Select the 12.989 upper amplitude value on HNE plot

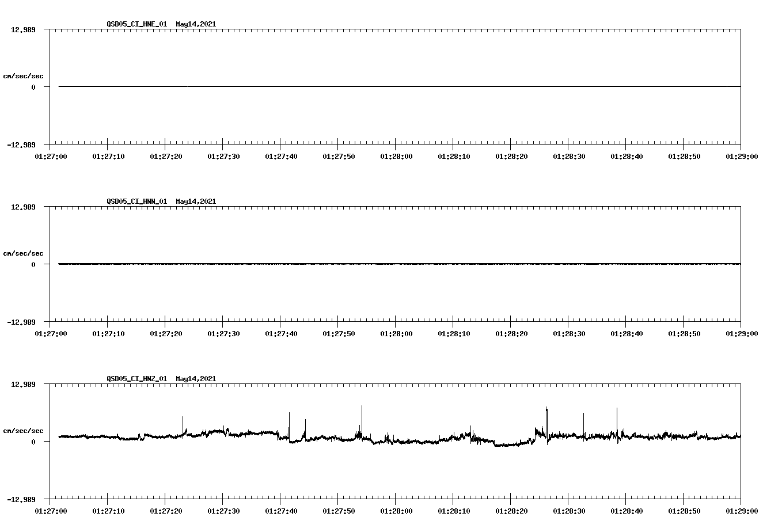click(x=22, y=29)
